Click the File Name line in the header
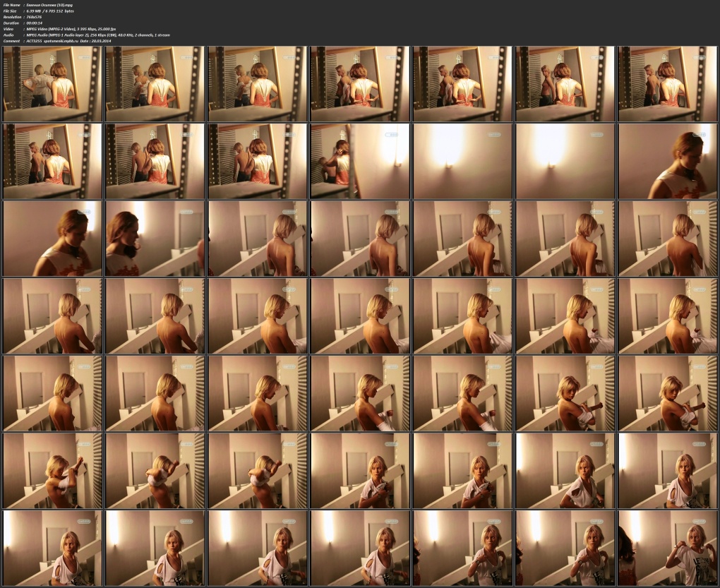Image resolution: width=720 pixels, height=588 pixels. (x=42, y=5)
